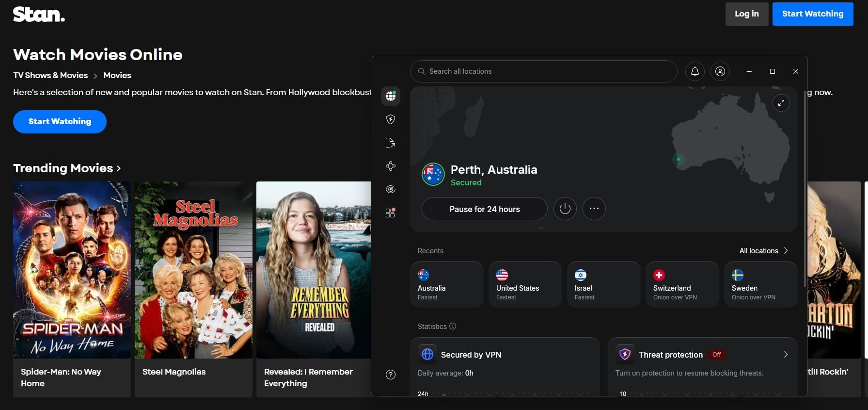
Task: Click the Start Watching pill below description
Action: pyautogui.click(x=60, y=122)
